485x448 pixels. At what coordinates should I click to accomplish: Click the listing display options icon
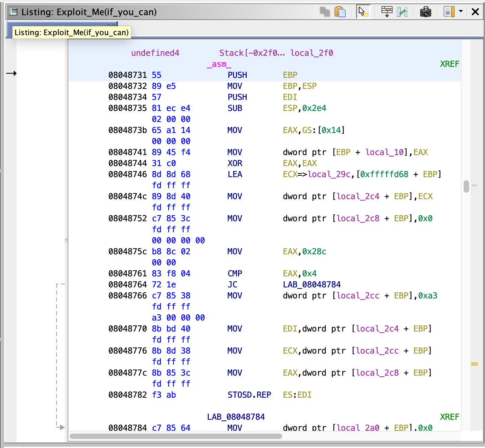pyautogui.click(x=449, y=12)
